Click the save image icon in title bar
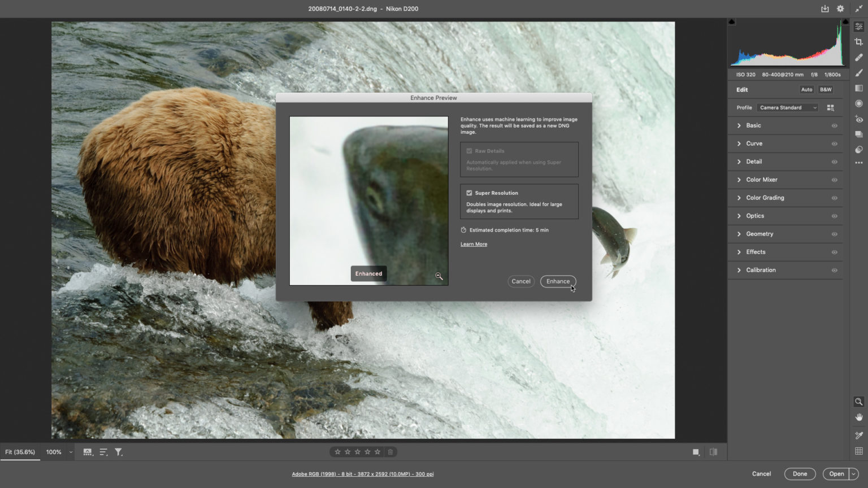 click(x=824, y=8)
